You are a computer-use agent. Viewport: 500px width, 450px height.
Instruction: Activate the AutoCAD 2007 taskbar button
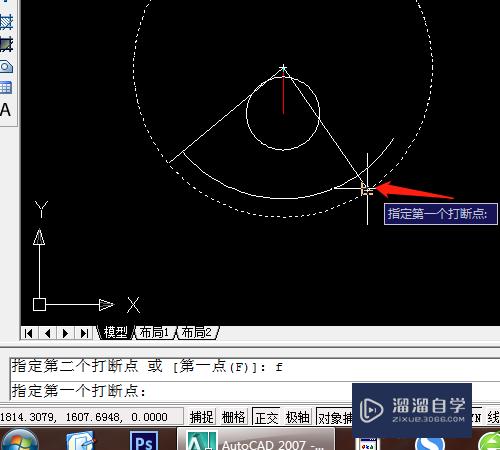(256, 439)
